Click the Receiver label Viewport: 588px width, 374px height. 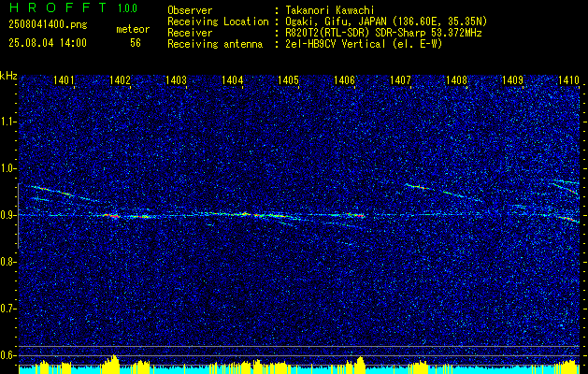click(190, 33)
